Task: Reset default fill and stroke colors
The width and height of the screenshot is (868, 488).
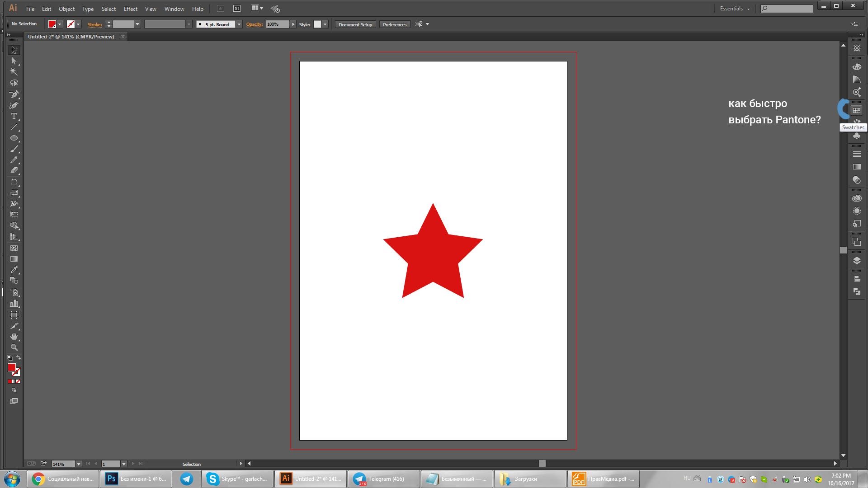Action: (9, 358)
